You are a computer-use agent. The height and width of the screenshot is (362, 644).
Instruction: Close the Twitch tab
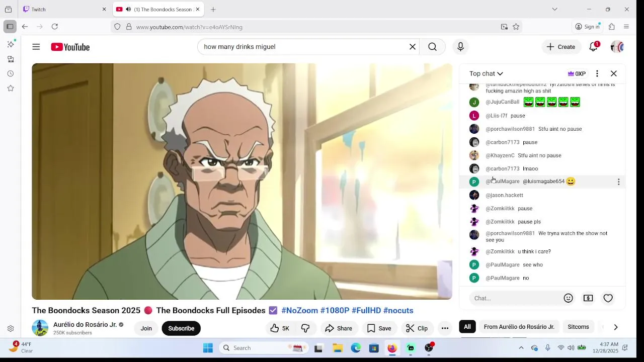[x=104, y=10]
